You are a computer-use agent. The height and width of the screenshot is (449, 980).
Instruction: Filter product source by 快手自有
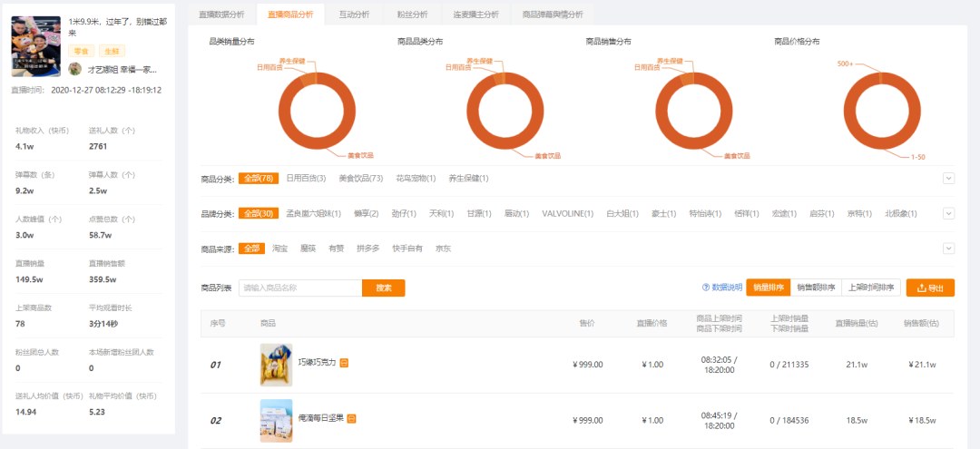[407, 249]
